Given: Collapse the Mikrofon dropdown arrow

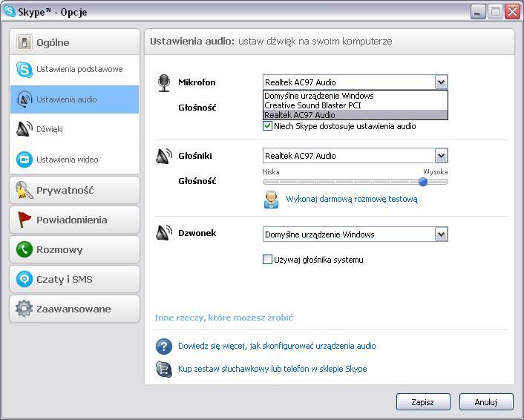Looking at the screenshot, I should pos(441,82).
